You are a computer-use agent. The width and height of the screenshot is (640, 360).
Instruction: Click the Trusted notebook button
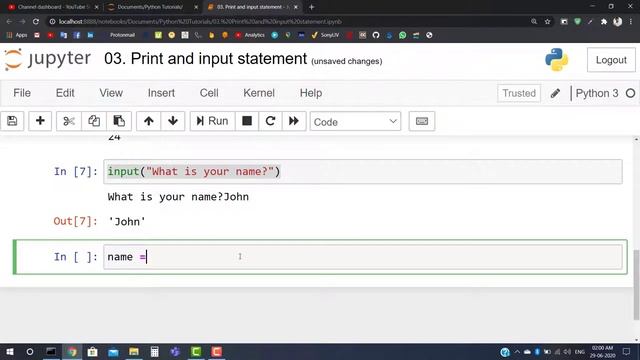click(519, 93)
